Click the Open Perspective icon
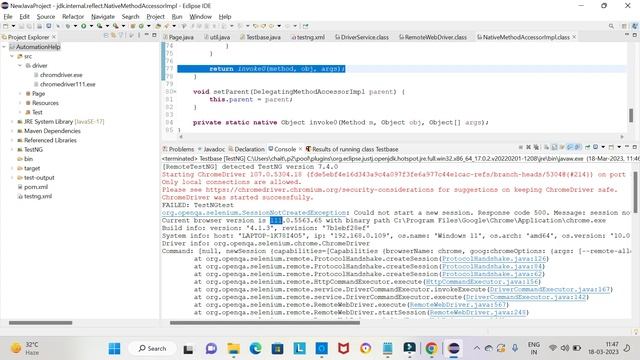 point(624,26)
